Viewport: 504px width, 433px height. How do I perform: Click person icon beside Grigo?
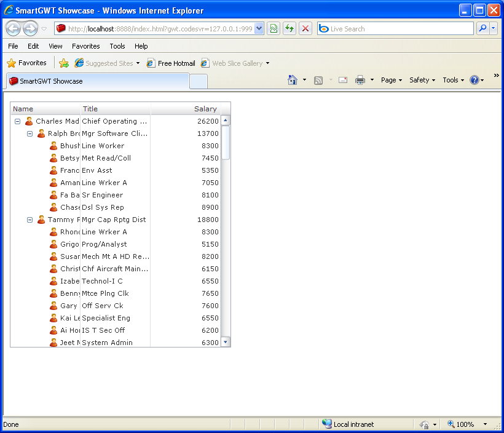pyautogui.click(x=53, y=244)
